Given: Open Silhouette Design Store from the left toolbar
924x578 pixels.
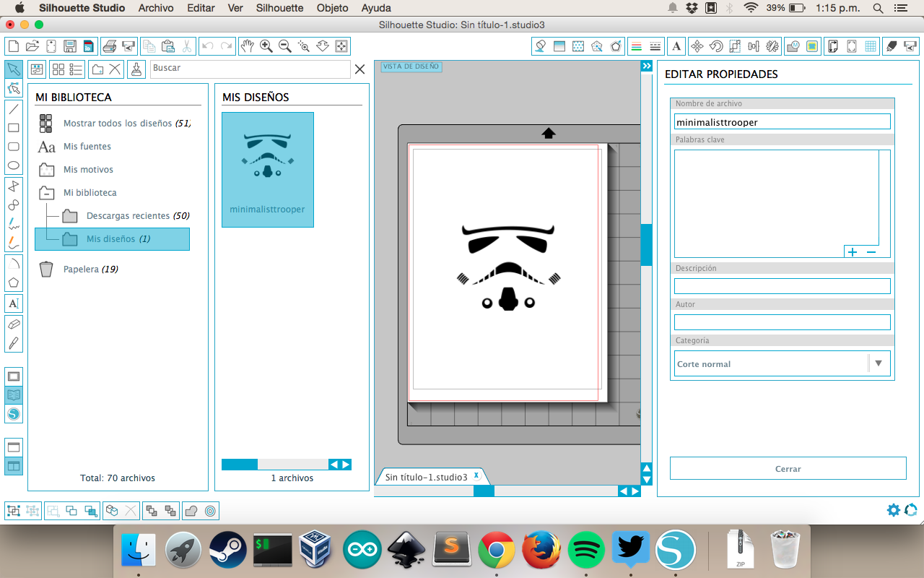Looking at the screenshot, I should [x=13, y=414].
